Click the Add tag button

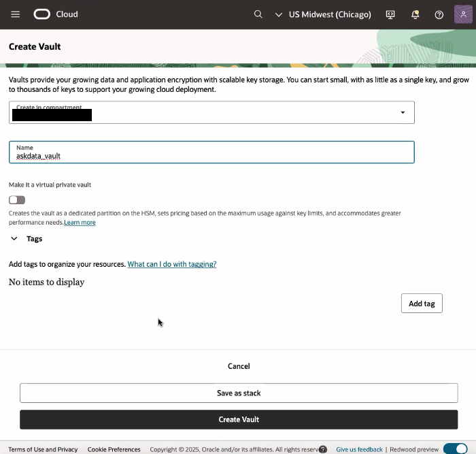pos(422,304)
